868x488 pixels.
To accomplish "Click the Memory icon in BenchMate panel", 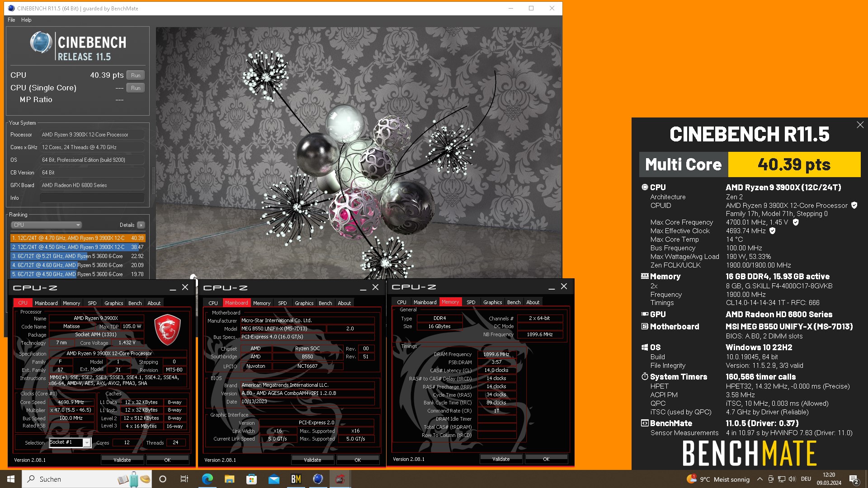I will [x=645, y=277].
